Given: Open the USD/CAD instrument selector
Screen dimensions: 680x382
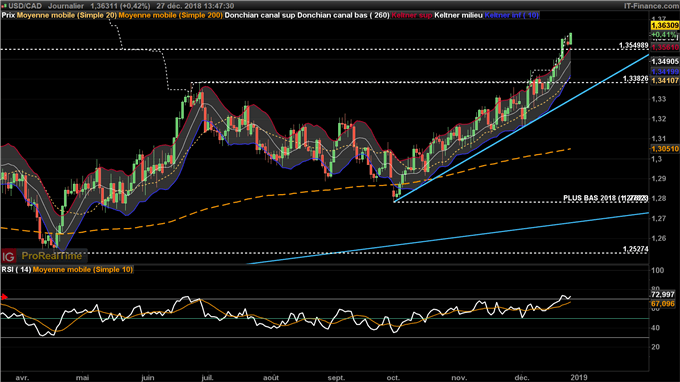Looking at the screenshot, I should (x=25, y=6).
